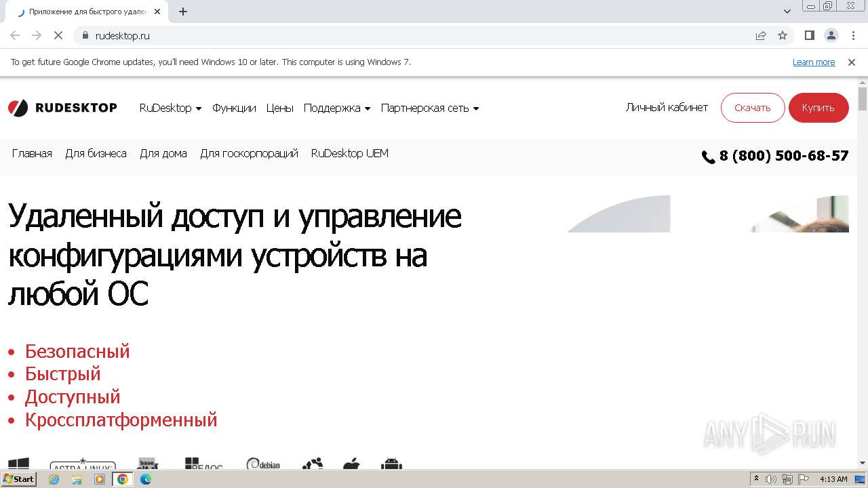This screenshot has height=488, width=868.
Task: Open the Chrome profile avatar menu
Action: pos(831,35)
